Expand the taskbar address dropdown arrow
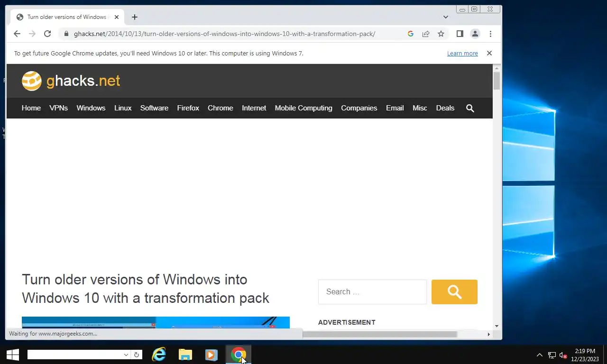This screenshot has height=364, width=607. pos(126,355)
